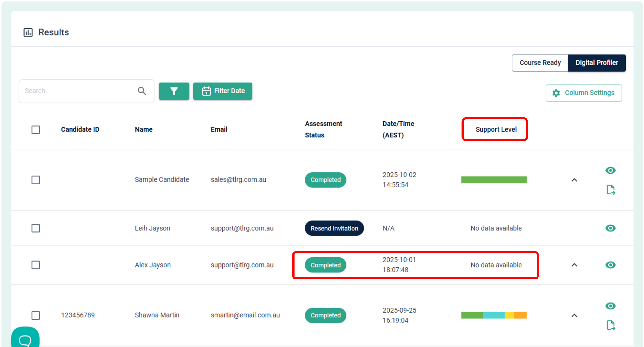Click the funnel filter icon button
This screenshot has width=644, height=347.
[174, 91]
